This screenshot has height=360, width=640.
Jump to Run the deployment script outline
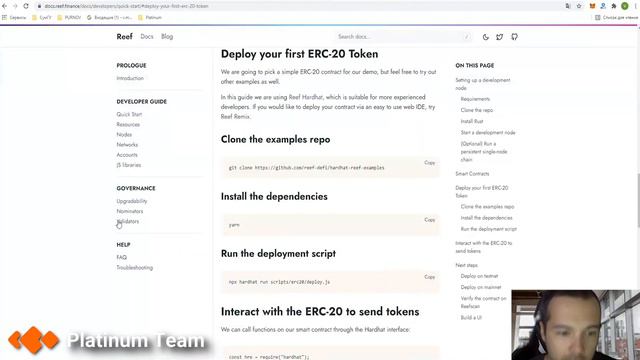(489, 229)
